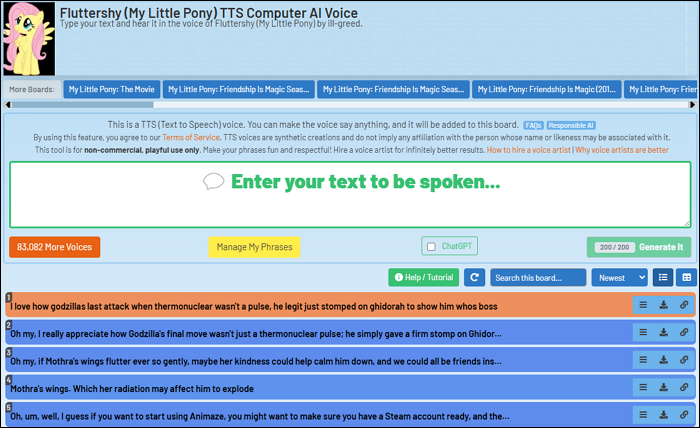Click the FAQs badge

coord(533,125)
